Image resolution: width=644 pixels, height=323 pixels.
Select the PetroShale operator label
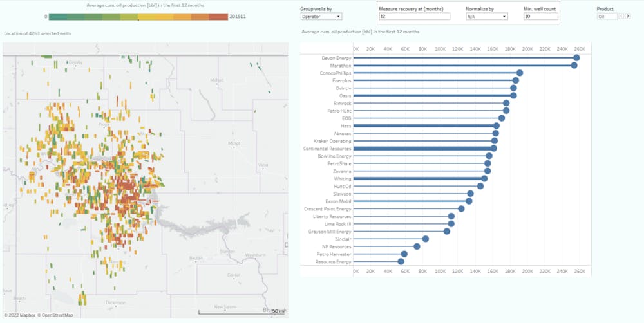point(339,164)
